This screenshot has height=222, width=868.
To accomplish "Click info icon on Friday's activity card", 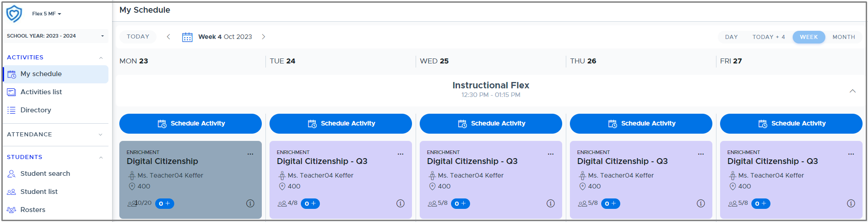I will click(x=851, y=203).
